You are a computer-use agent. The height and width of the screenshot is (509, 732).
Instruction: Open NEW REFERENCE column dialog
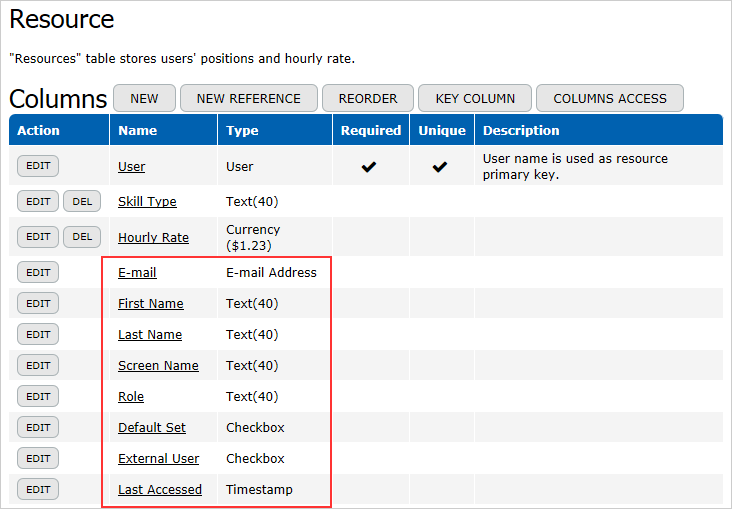(x=249, y=98)
